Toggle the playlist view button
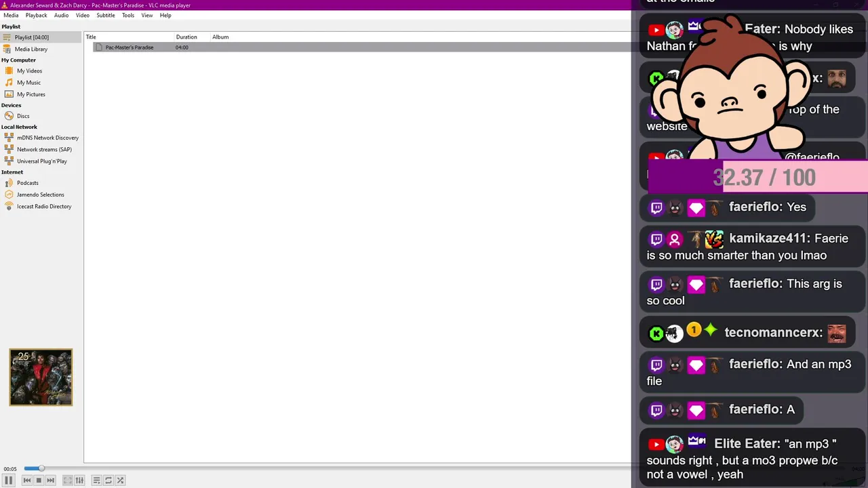 tap(96, 480)
